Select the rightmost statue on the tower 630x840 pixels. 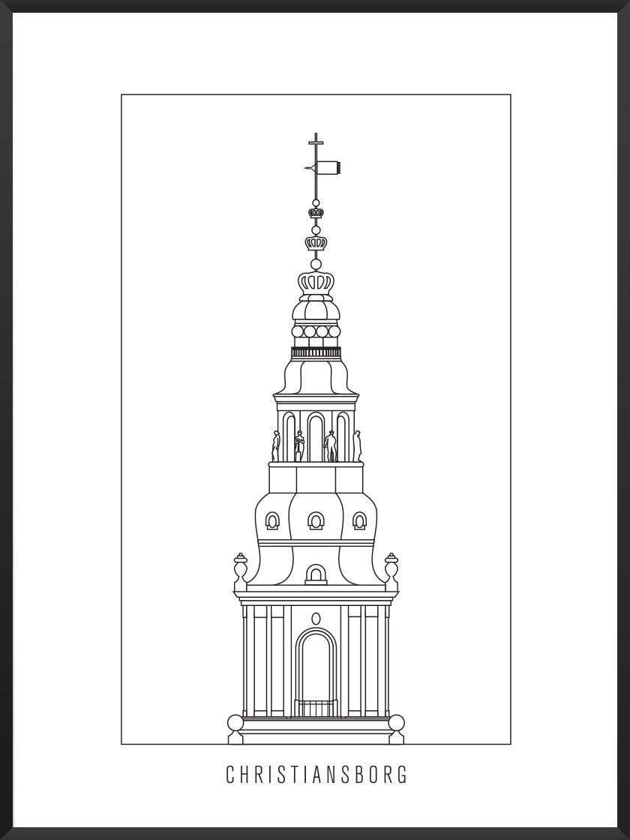click(x=357, y=445)
